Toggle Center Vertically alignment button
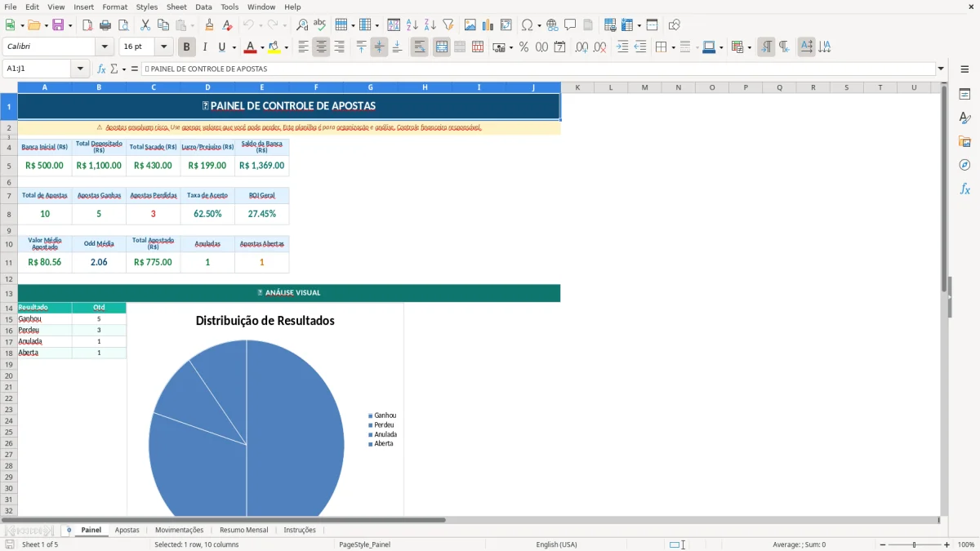The image size is (980, 551). click(379, 47)
